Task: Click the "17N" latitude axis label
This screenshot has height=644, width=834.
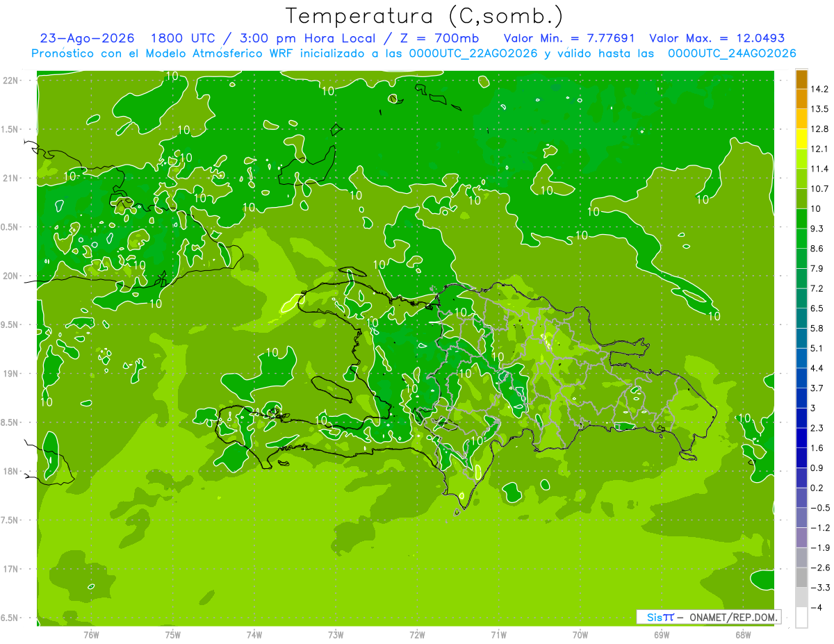Action: [10, 569]
